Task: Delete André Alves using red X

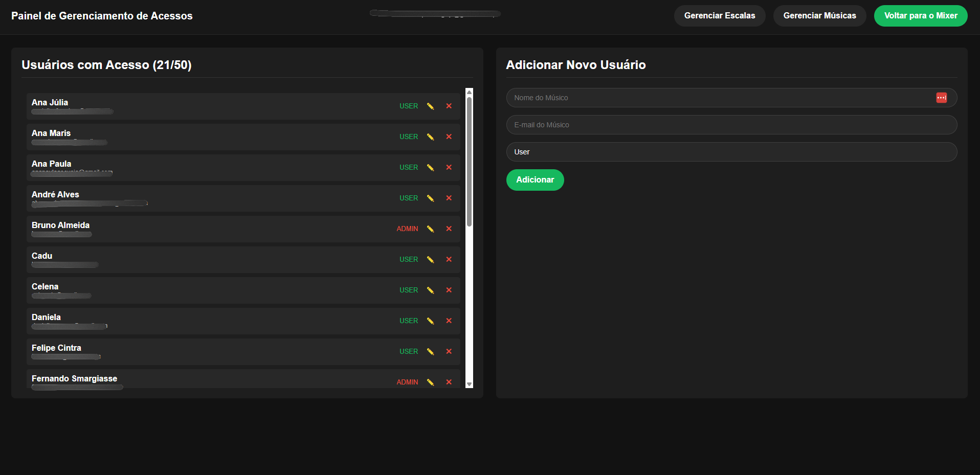Action: coord(449,198)
